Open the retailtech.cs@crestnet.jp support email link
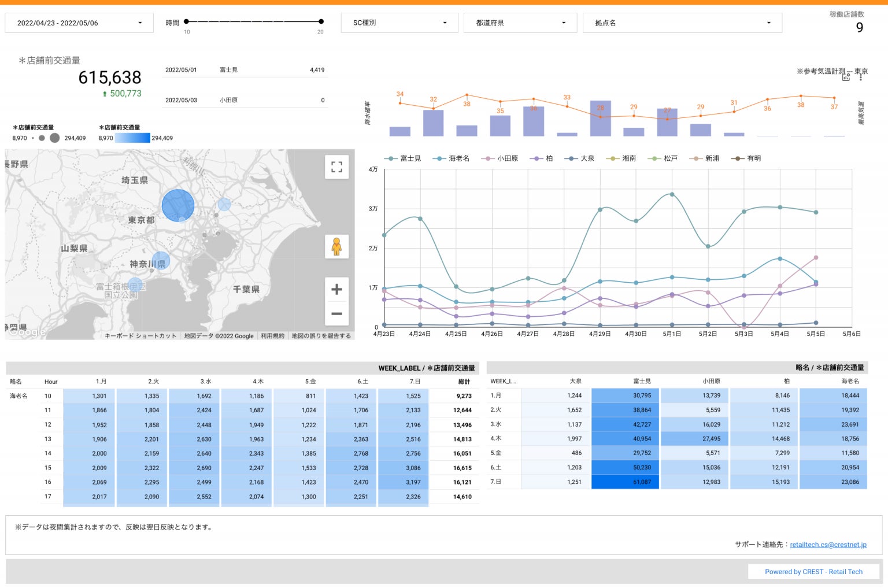 828,545
